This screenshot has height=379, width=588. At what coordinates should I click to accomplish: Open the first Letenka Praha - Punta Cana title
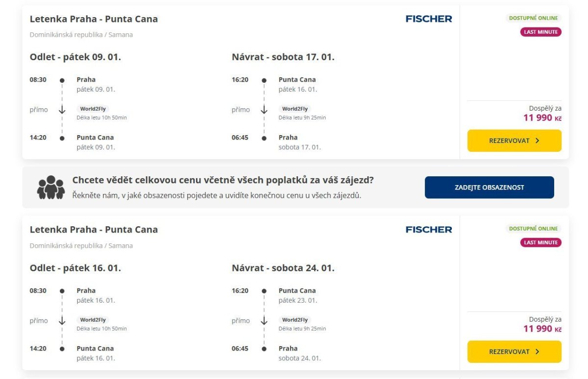[94, 19]
